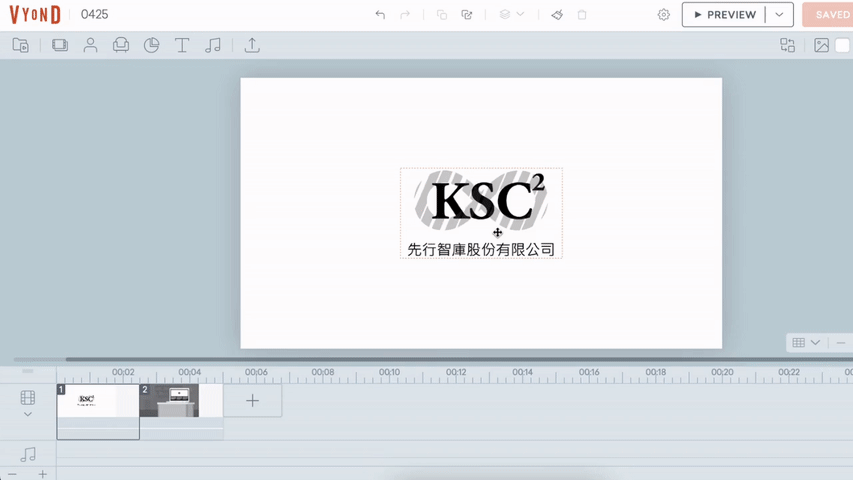Image resolution: width=853 pixels, height=480 pixels.
Task: Click the scene track filmstrip icon
Action: pyautogui.click(x=28, y=397)
